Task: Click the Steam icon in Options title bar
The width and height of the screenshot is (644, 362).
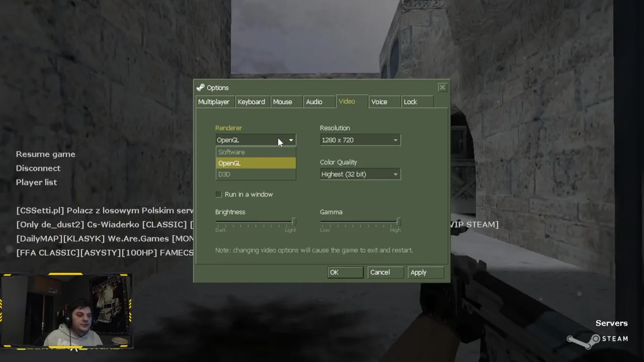Action: 201,87
